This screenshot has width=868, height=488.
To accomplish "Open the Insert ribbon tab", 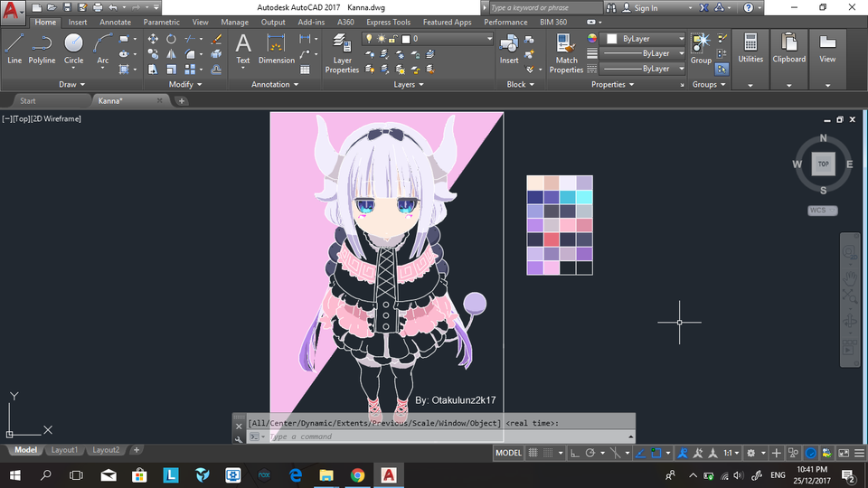I will click(x=78, y=22).
